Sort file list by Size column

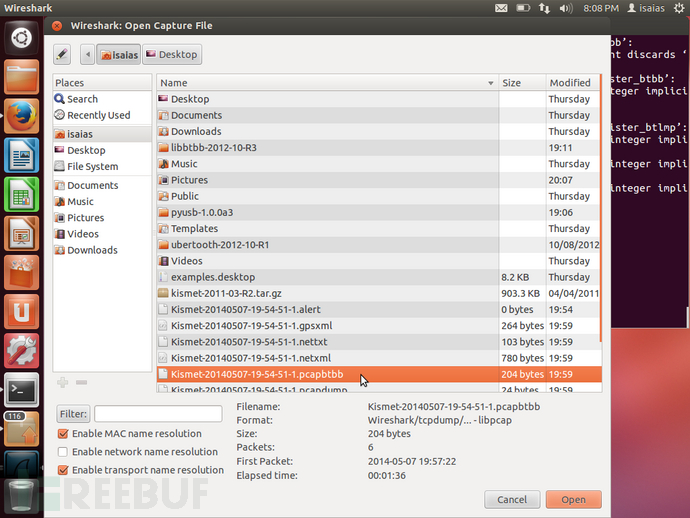click(x=522, y=83)
